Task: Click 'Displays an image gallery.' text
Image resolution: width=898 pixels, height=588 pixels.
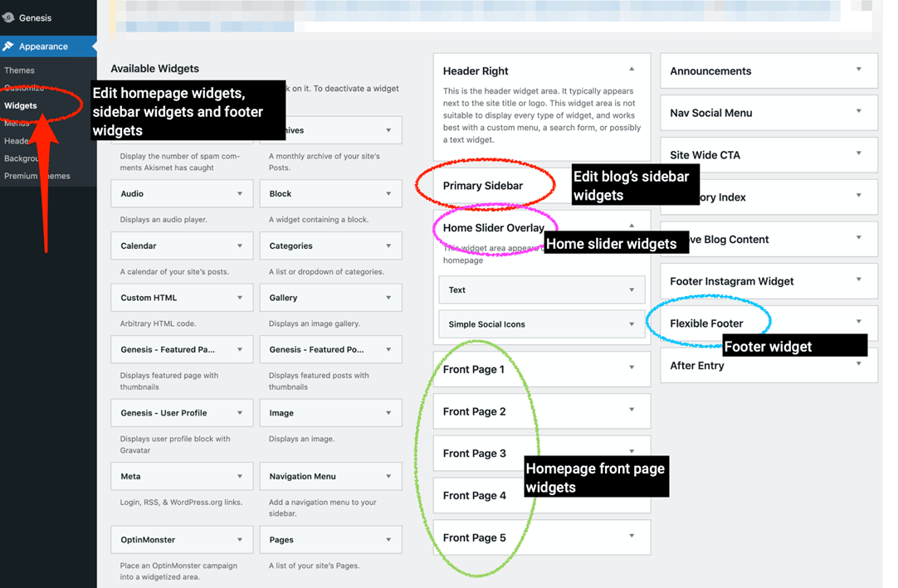Action: [x=315, y=323]
